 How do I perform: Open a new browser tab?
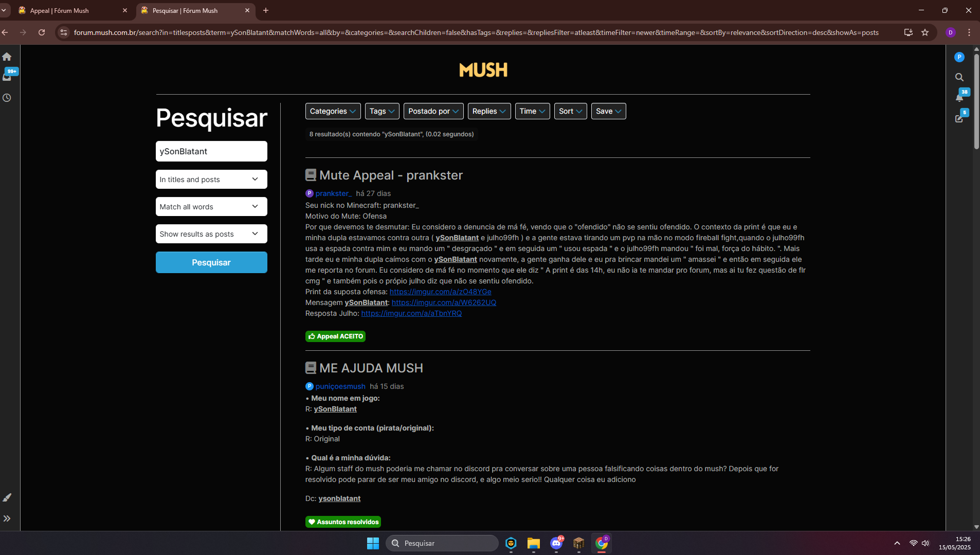point(266,10)
